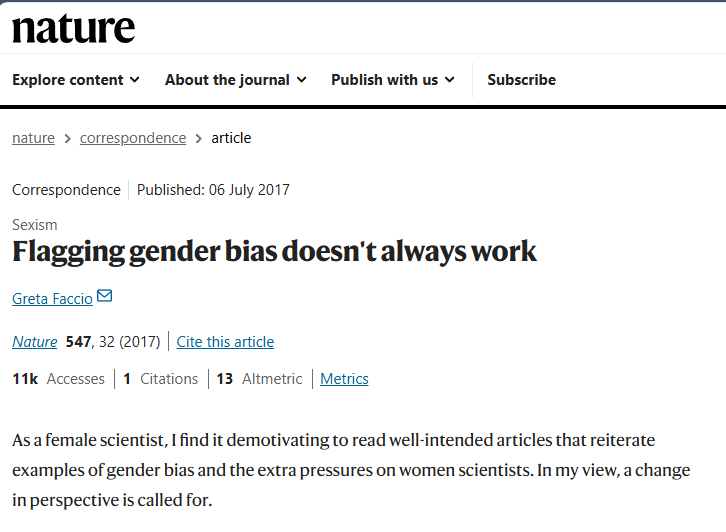Click the Cite this article link

pyautogui.click(x=225, y=342)
